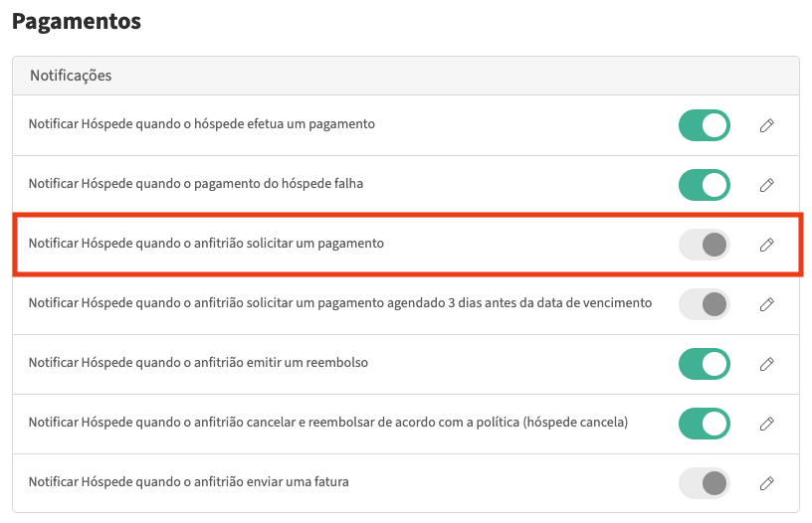Screen dimensions: 812x523
Task: Disable notification when guest makes a payment
Action: [x=705, y=125]
